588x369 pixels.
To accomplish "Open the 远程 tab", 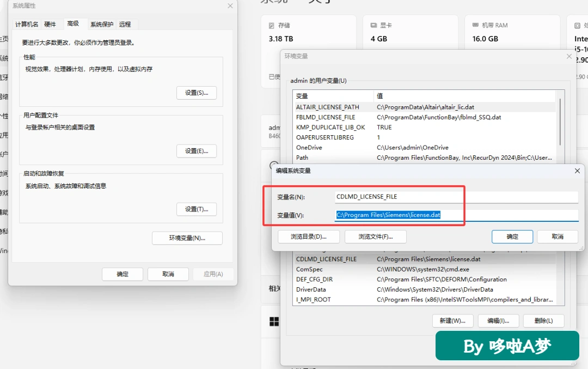I will click(x=125, y=25).
